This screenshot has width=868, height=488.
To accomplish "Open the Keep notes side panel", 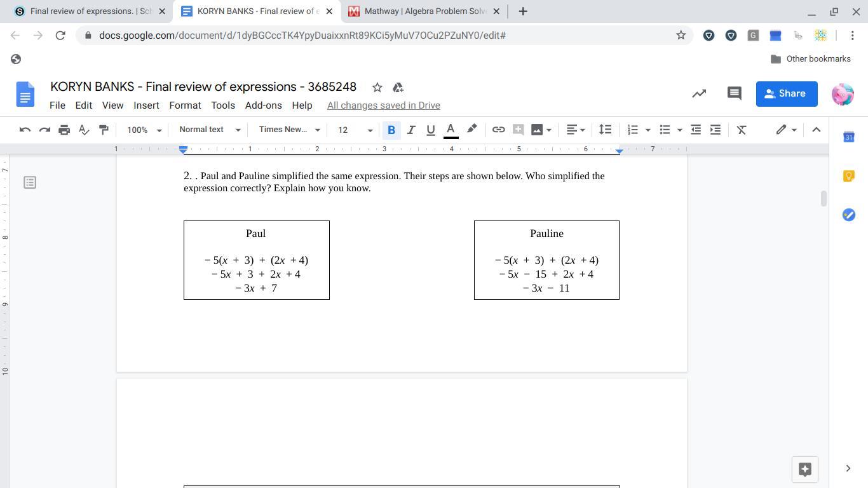I will pos(848,176).
